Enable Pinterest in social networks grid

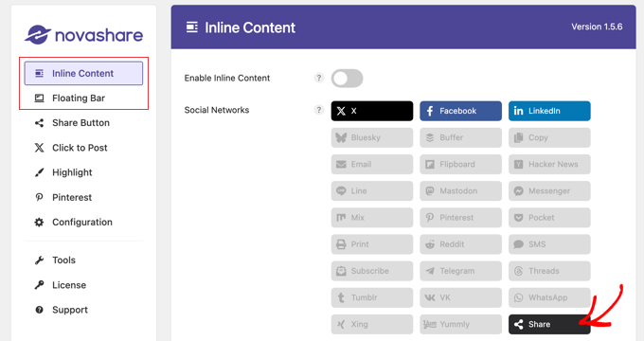pyautogui.click(x=461, y=218)
